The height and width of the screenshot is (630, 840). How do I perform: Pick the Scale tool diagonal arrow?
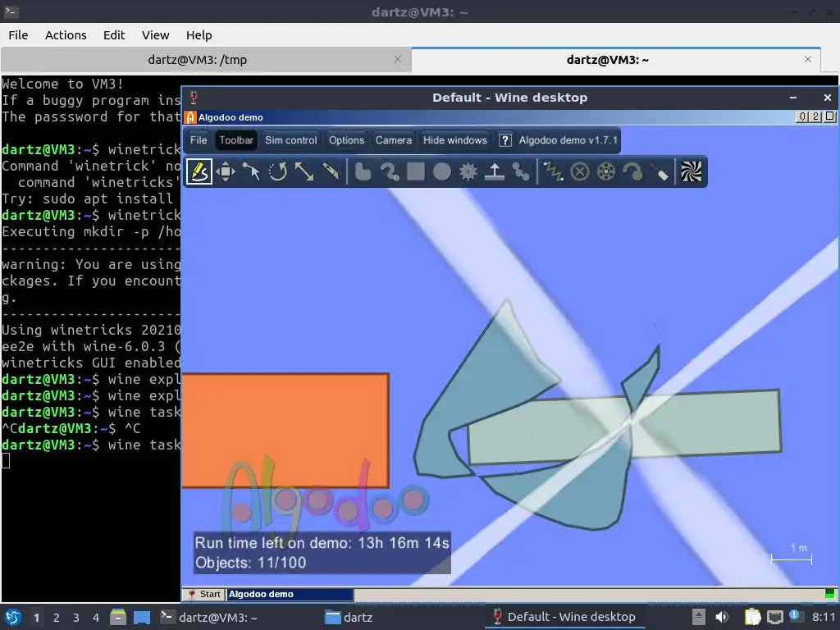304,171
